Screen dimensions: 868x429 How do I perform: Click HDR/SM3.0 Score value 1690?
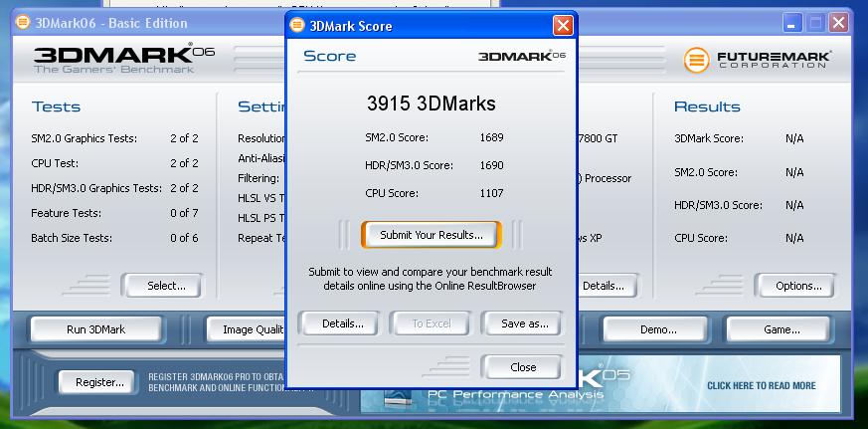click(x=491, y=165)
